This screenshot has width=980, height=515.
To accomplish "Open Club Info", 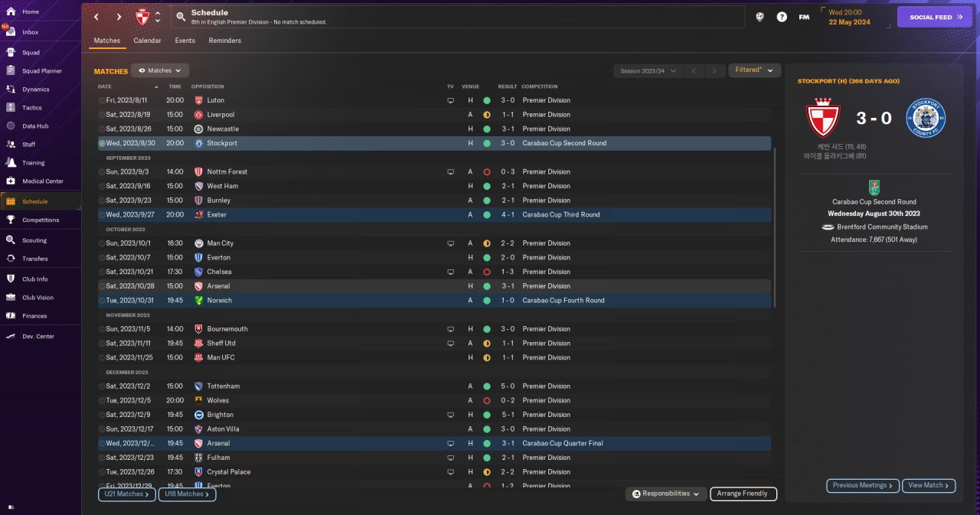I will click(35, 279).
